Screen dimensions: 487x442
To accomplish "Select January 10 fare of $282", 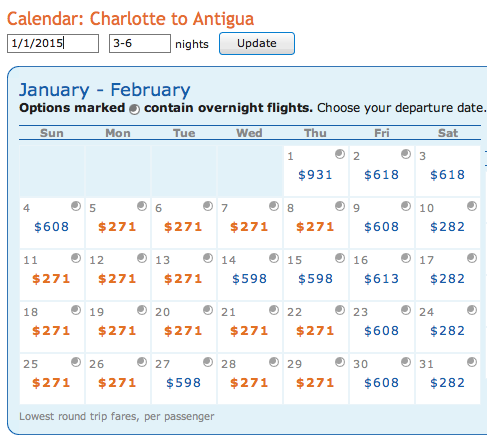I will (447, 227).
